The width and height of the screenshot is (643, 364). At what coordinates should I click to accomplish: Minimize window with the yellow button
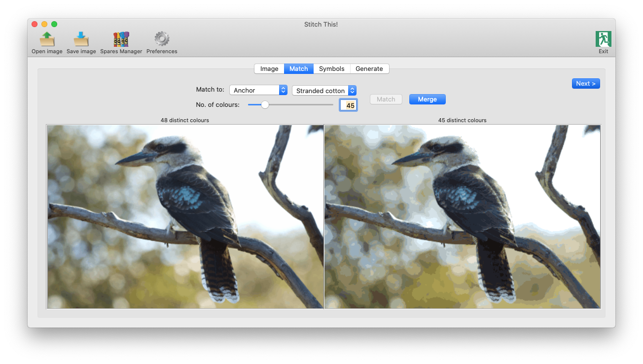pos(44,24)
